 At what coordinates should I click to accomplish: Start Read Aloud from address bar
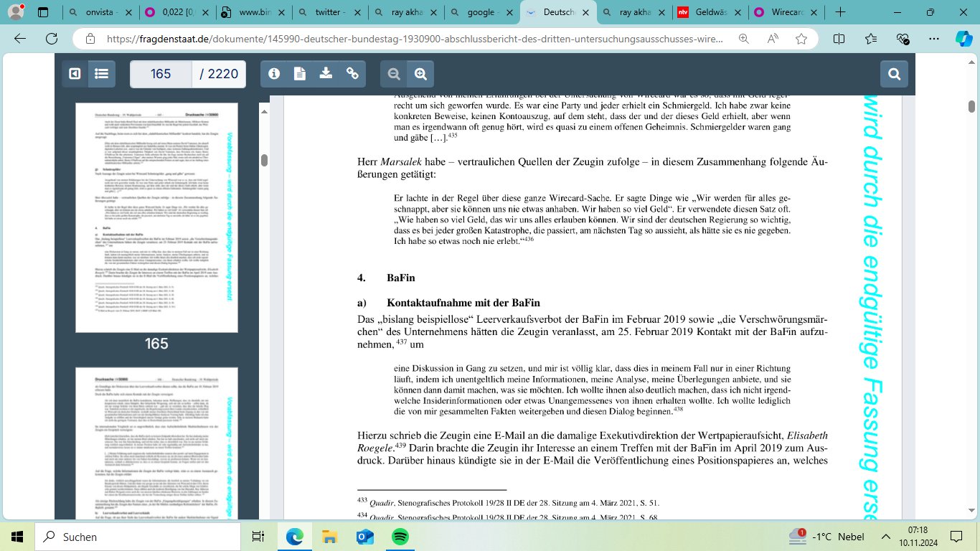point(773,39)
